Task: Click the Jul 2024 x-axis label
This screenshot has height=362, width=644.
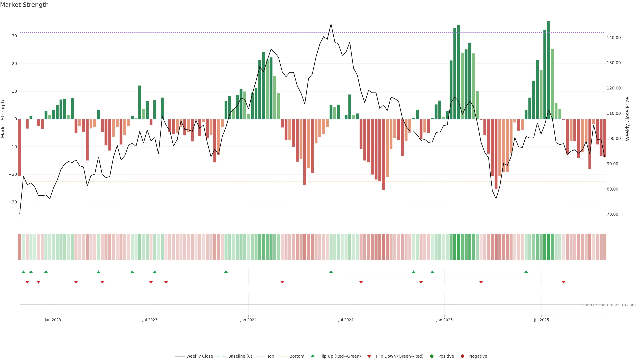Action: point(346,320)
